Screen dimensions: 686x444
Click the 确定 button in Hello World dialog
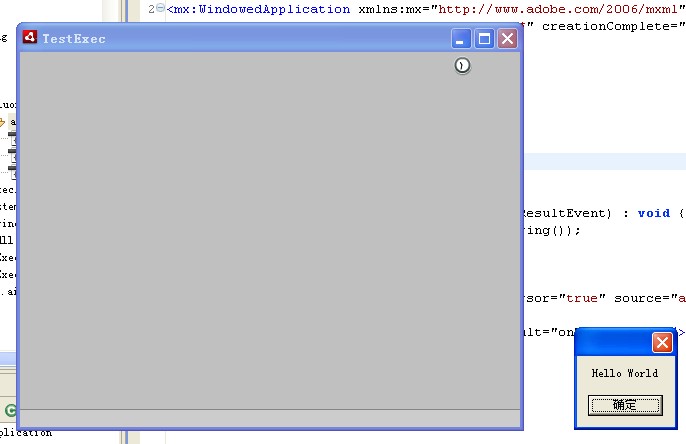point(625,405)
